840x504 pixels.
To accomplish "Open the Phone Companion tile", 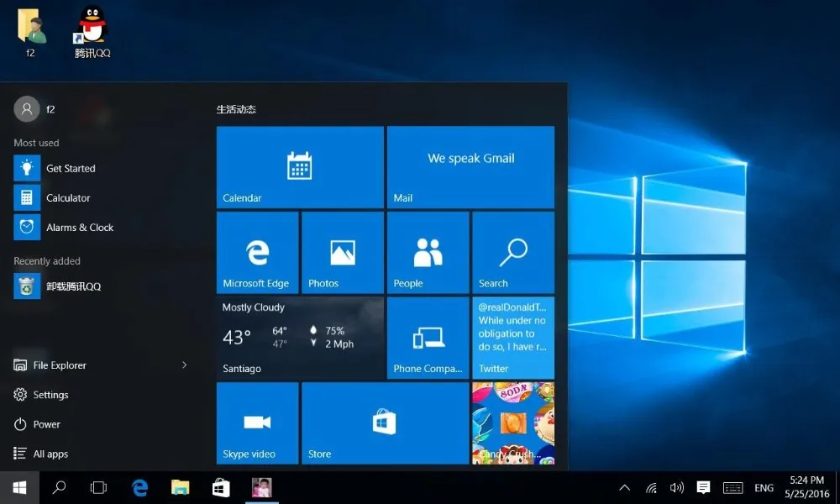I will click(428, 338).
